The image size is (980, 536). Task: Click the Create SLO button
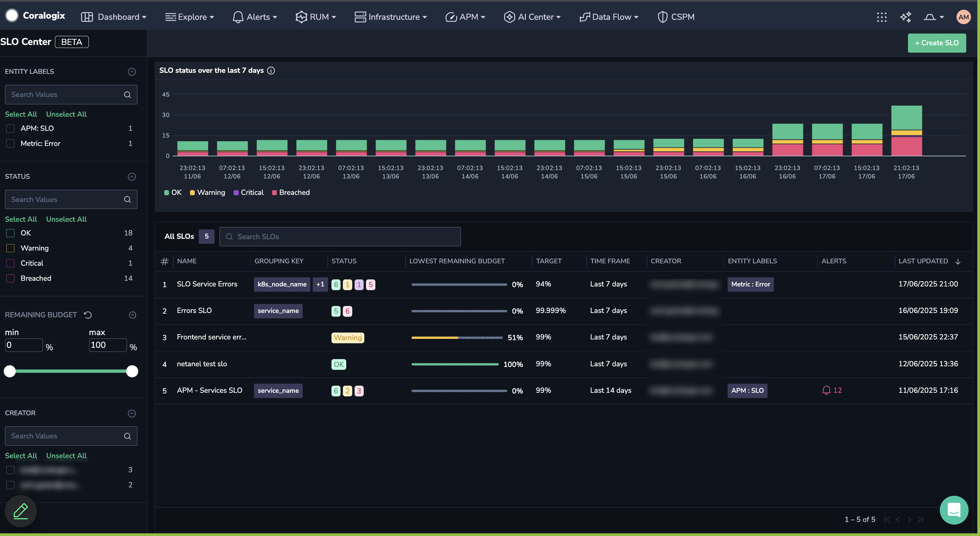(x=937, y=43)
